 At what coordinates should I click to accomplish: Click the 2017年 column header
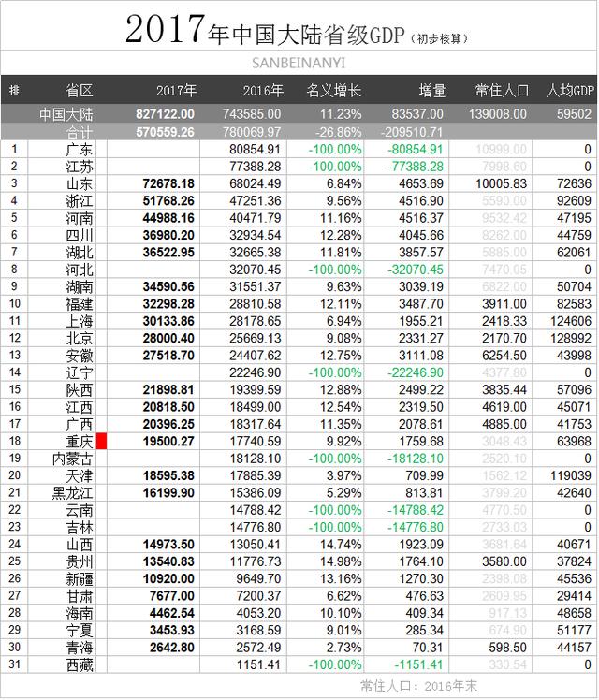click(176, 91)
